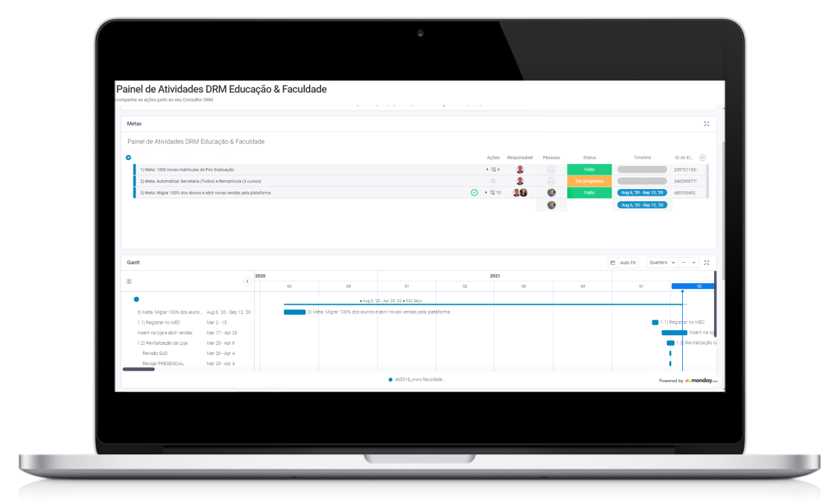Add a new column with the plus icon
The image size is (840, 504).
tap(702, 158)
